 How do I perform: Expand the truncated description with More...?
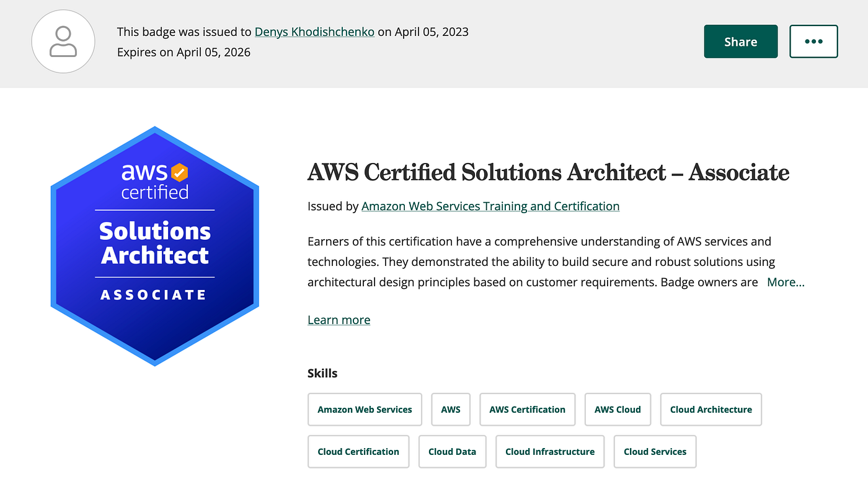pos(786,282)
